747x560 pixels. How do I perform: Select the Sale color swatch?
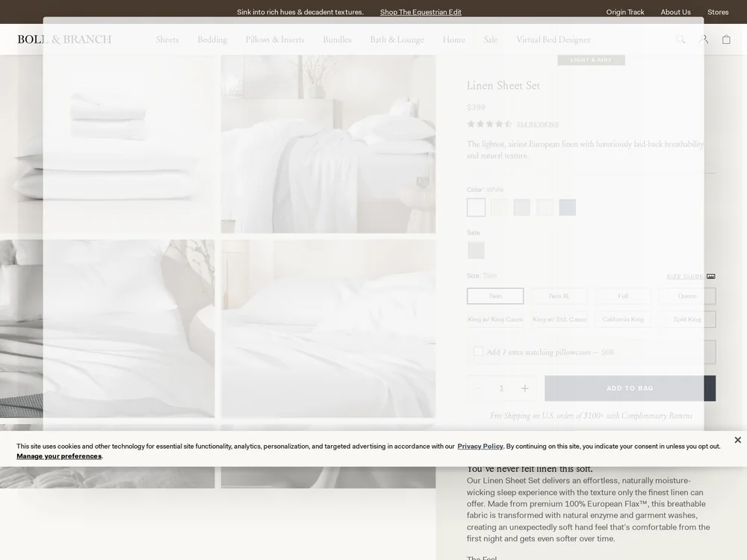point(476,250)
